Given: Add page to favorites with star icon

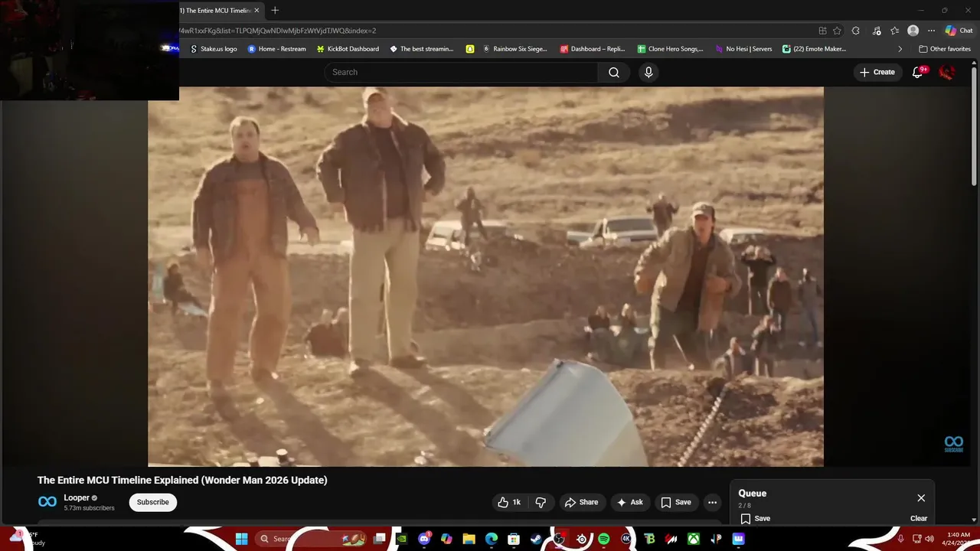Looking at the screenshot, I should 837,31.
